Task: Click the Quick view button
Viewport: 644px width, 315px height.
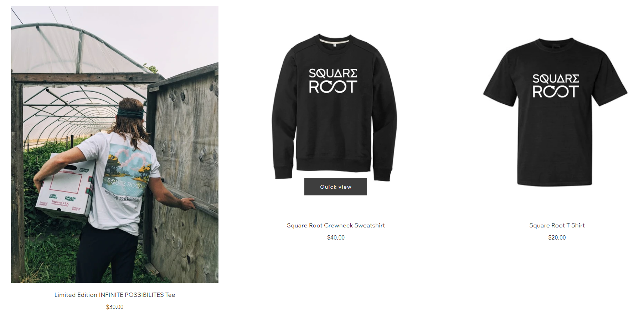Action: click(x=336, y=187)
